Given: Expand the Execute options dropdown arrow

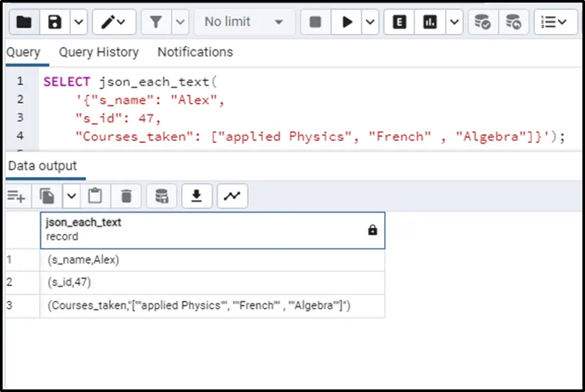Looking at the screenshot, I should click(370, 22).
